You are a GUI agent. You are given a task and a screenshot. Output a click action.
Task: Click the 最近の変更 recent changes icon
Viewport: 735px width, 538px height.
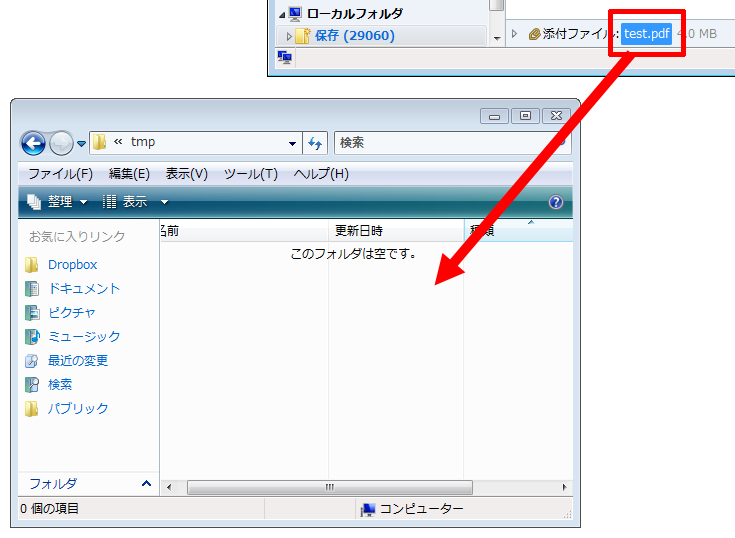click(x=32, y=361)
